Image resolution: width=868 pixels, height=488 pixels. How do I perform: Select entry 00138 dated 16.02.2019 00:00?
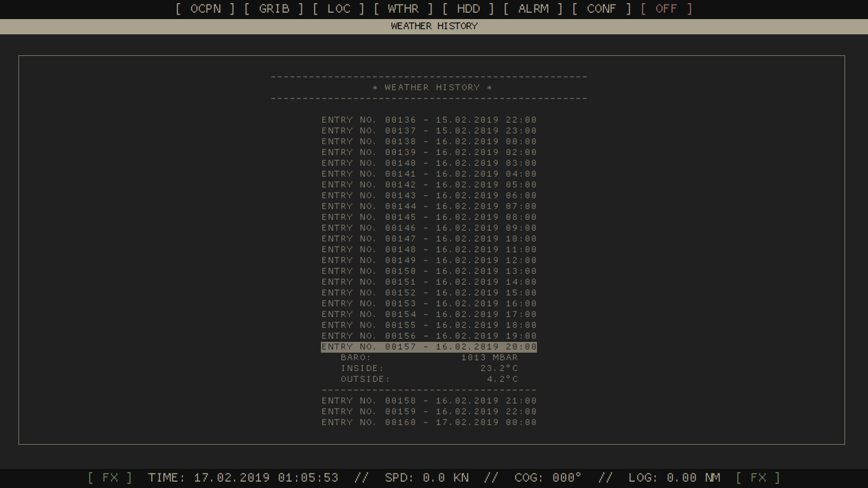click(x=429, y=142)
